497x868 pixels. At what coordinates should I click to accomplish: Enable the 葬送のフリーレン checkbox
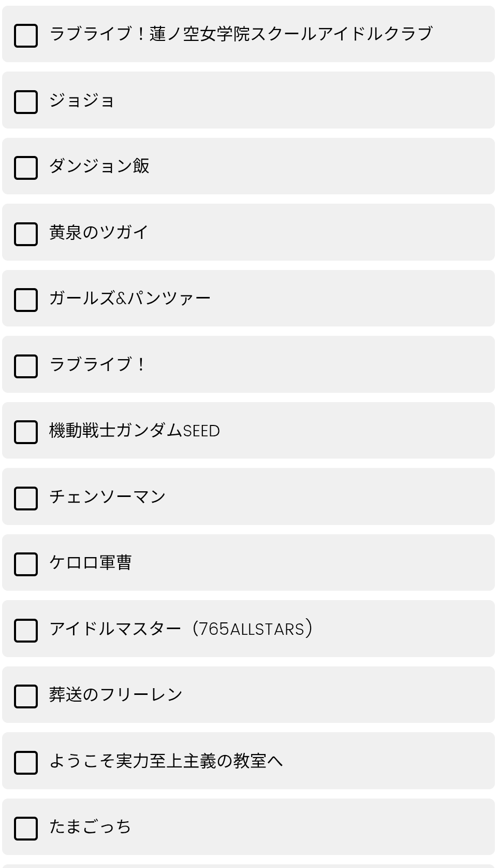point(26,696)
